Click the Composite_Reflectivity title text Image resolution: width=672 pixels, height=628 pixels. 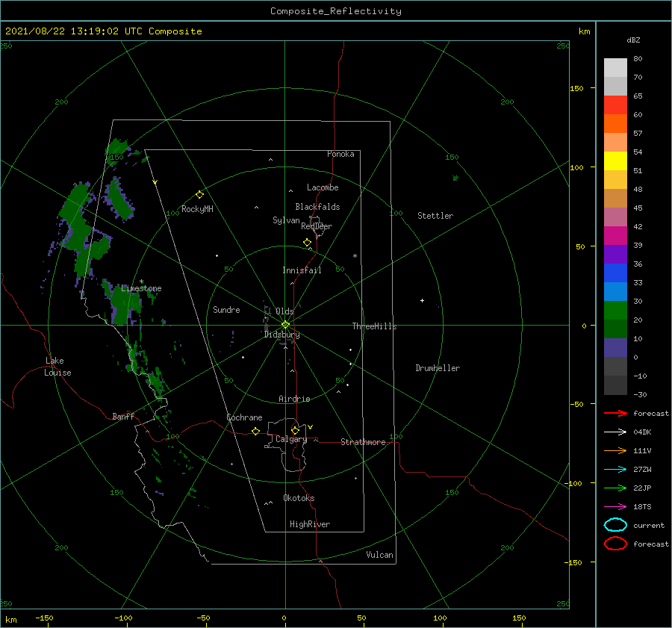pyautogui.click(x=336, y=11)
